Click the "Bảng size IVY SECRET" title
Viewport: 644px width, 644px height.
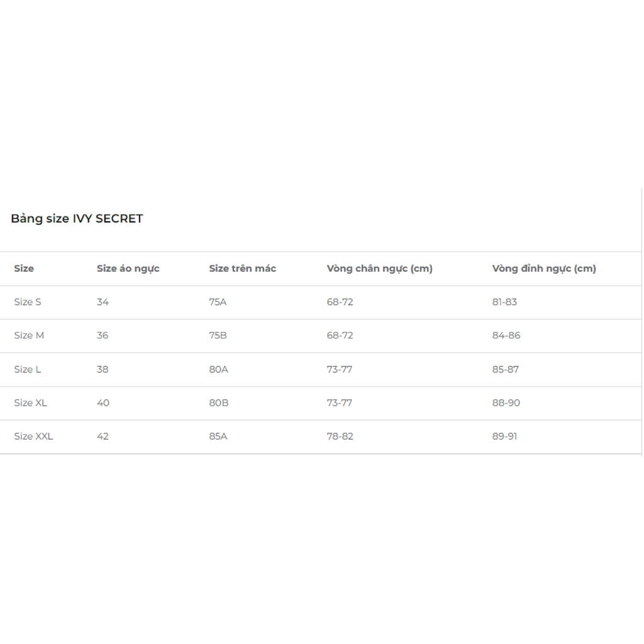pos(77,219)
